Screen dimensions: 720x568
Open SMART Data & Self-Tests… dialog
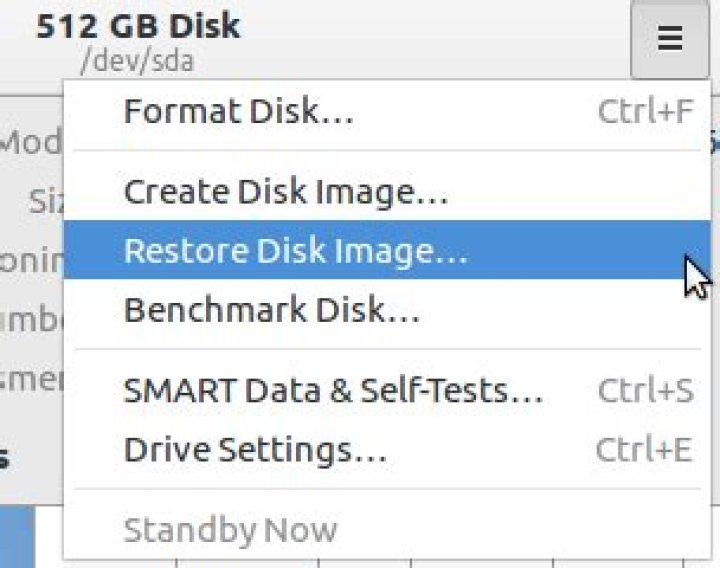click(x=388, y=390)
